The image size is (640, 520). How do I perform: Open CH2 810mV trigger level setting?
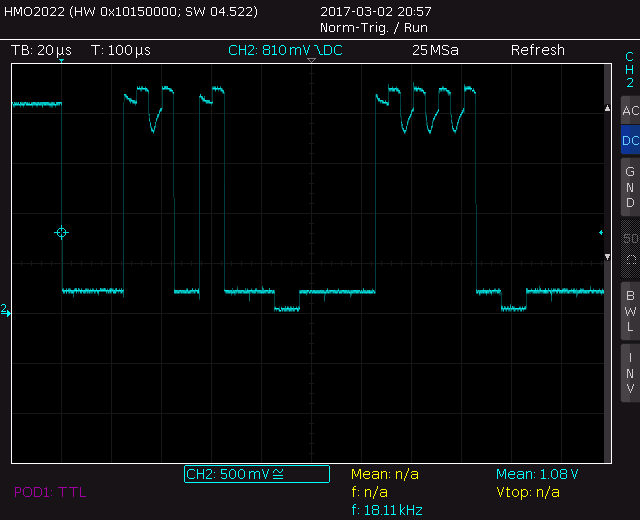pyautogui.click(x=285, y=50)
